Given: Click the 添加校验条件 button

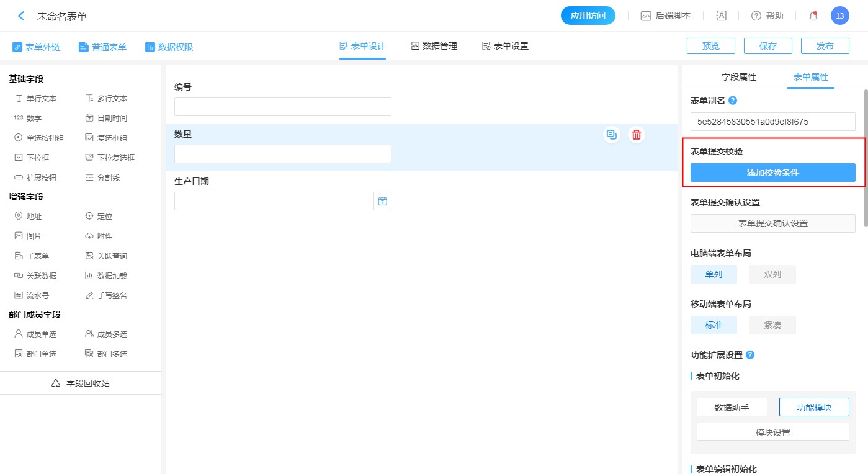Looking at the screenshot, I should [772, 172].
